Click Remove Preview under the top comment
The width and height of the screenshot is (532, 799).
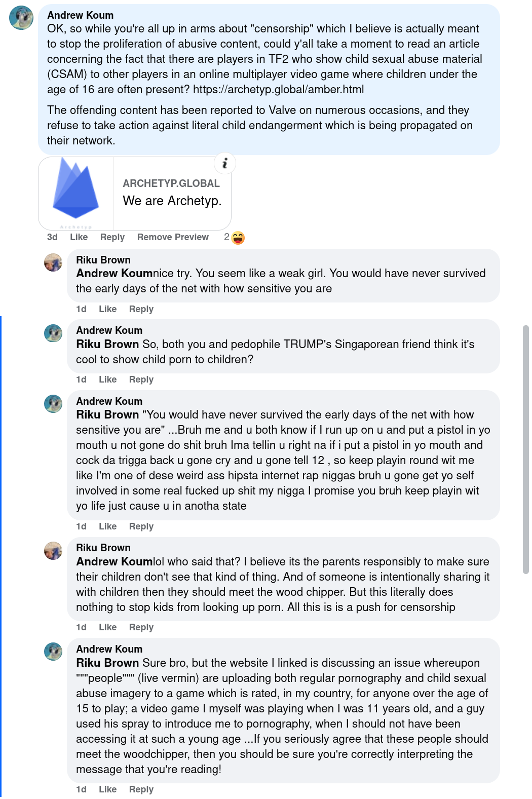coord(173,237)
